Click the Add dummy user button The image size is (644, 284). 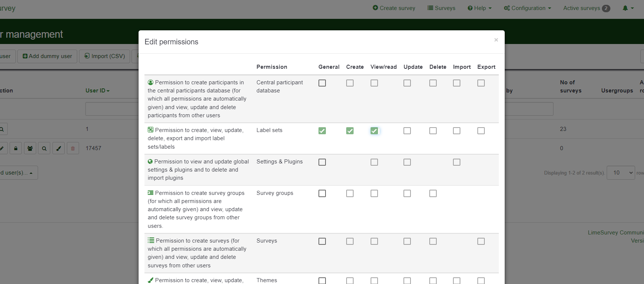[x=47, y=56]
